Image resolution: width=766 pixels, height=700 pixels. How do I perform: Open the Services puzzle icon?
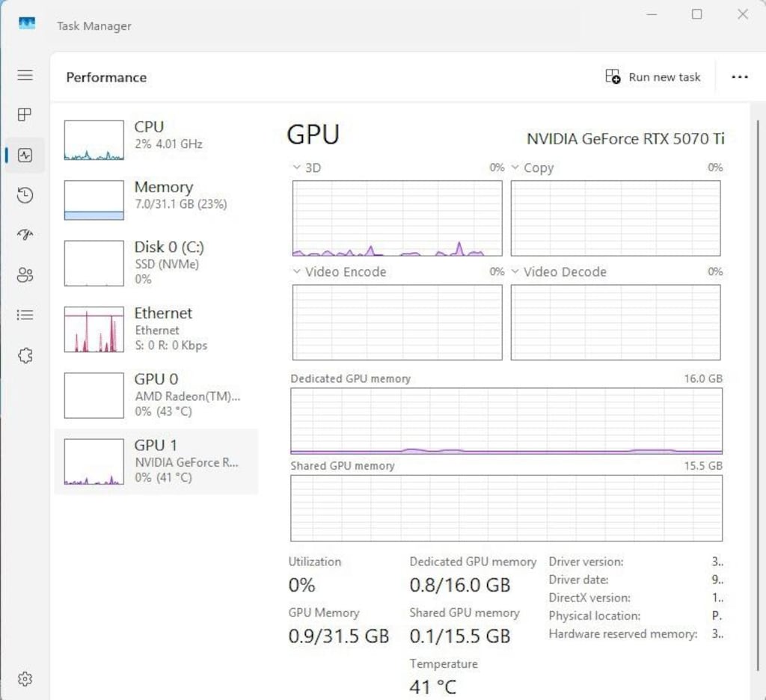[25, 355]
